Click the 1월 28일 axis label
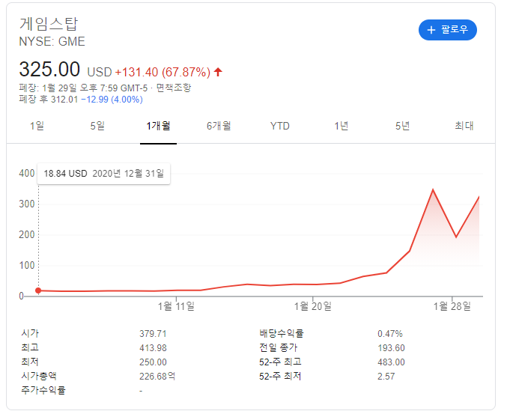The height and width of the screenshot is (420, 507). point(452,306)
